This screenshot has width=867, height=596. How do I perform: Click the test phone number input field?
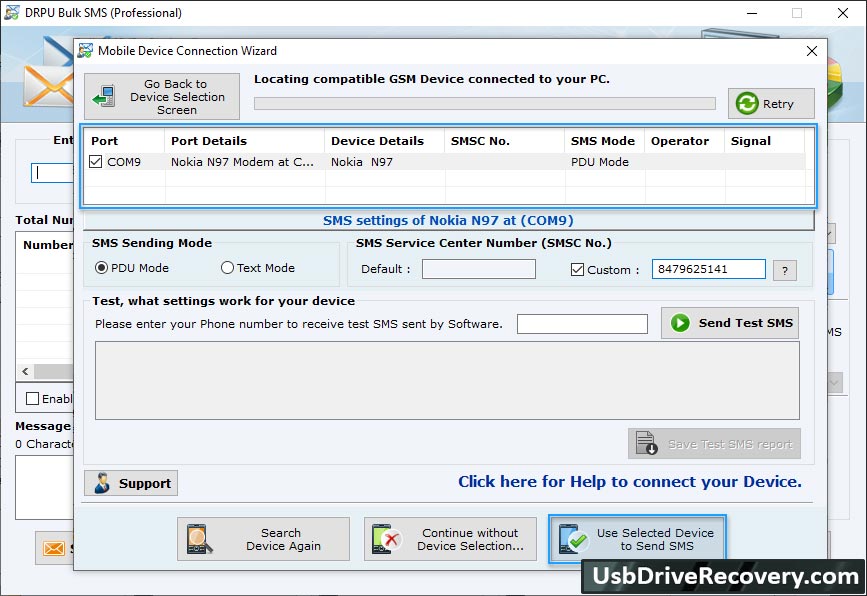point(582,324)
